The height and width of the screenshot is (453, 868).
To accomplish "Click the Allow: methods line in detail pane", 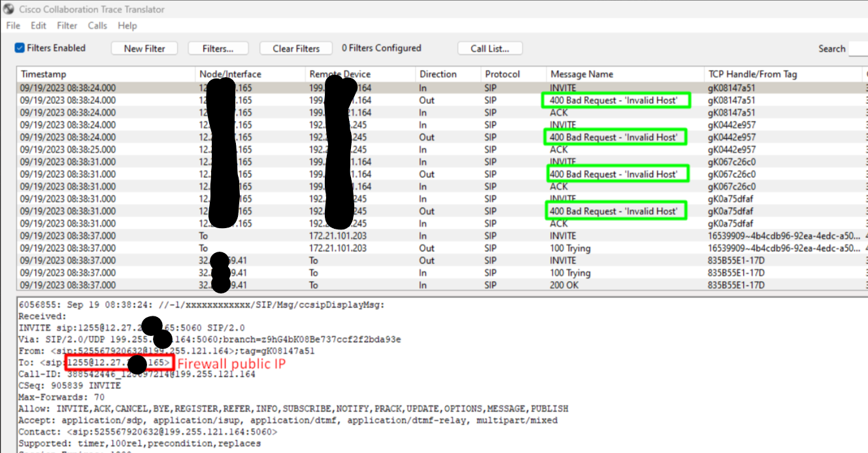I will click(x=293, y=409).
